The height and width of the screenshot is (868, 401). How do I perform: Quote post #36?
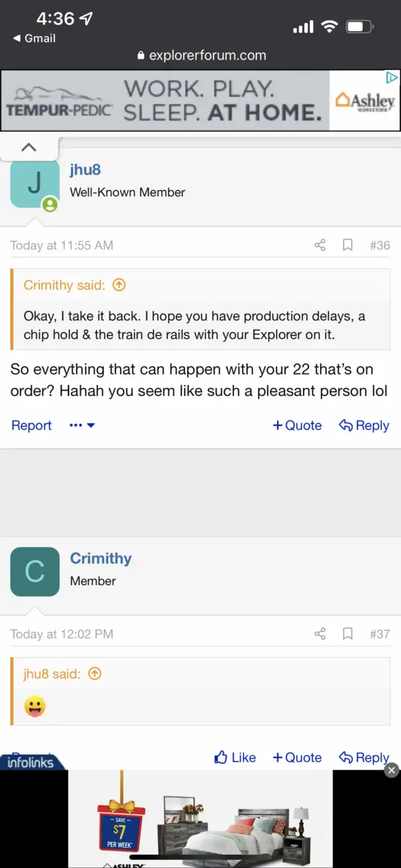(297, 425)
